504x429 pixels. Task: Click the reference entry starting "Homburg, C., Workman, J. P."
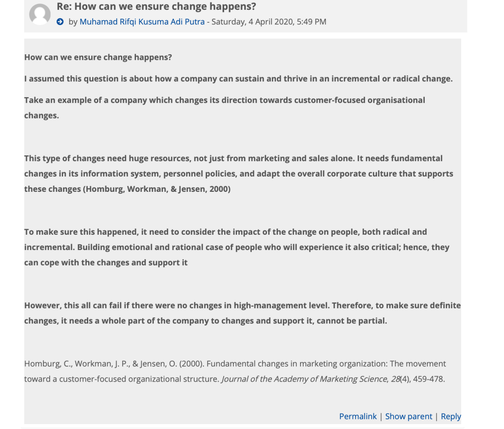pyautogui.click(x=235, y=364)
